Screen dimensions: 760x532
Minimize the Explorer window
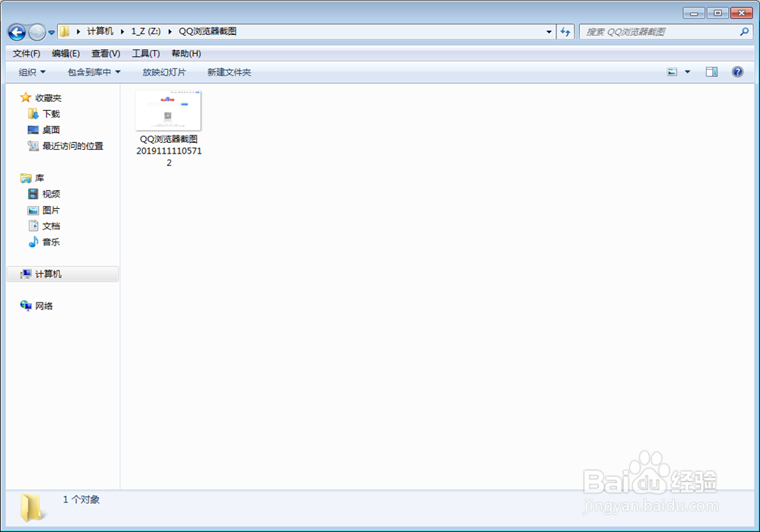pos(694,13)
